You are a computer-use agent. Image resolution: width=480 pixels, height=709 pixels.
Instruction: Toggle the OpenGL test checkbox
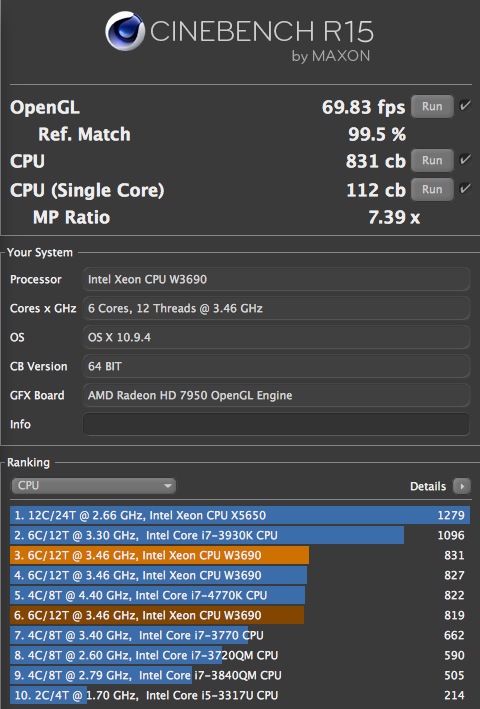coord(465,106)
